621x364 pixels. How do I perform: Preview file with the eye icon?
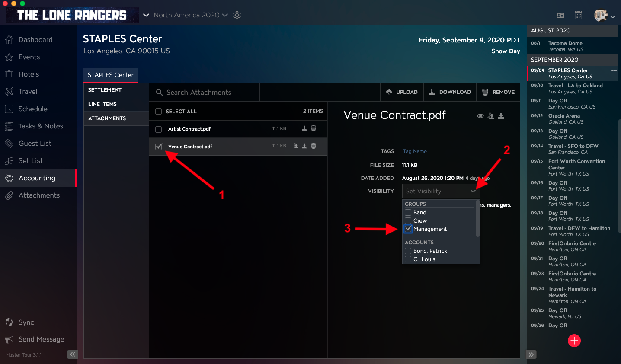480,116
